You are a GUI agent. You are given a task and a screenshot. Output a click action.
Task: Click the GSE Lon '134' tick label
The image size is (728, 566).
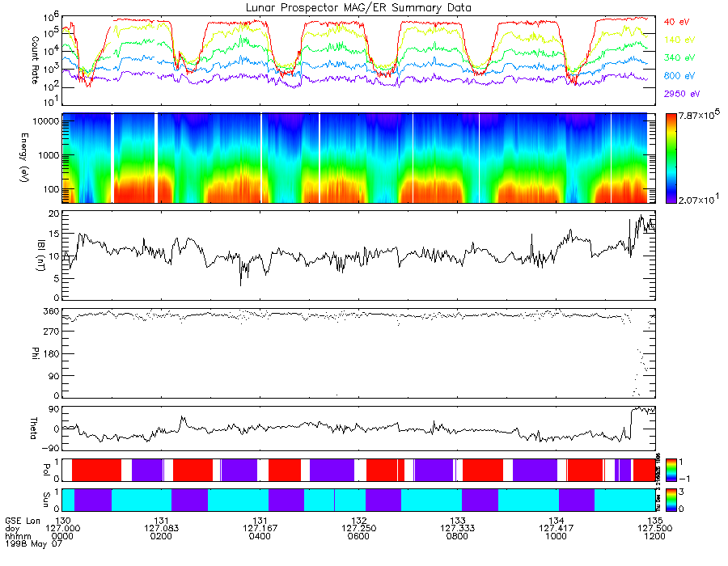click(557, 521)
